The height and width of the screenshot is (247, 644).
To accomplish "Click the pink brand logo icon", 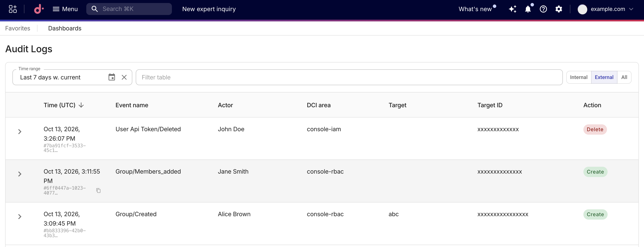I will (39, 9).
